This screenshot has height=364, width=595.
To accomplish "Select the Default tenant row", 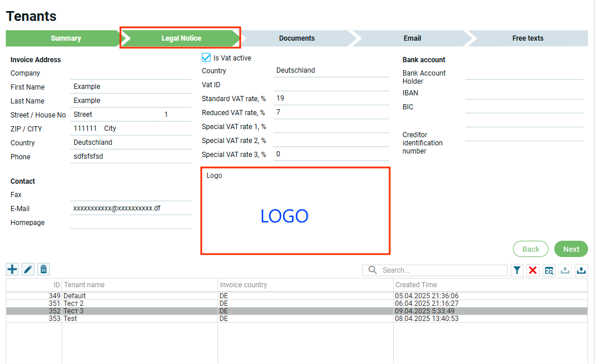I will tap(140, 296).
